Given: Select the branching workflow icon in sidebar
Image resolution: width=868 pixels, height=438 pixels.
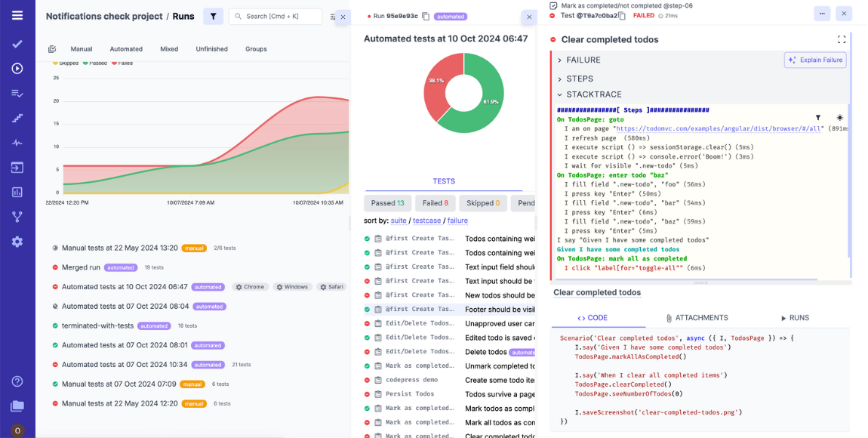Looking at the screenshot, I should point(18,217).
